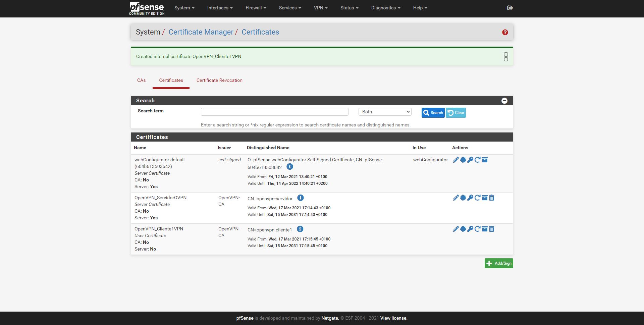The height and width of the screenshot is (325, 644).
Task: Open the Help menu
Action: [420, 8]
